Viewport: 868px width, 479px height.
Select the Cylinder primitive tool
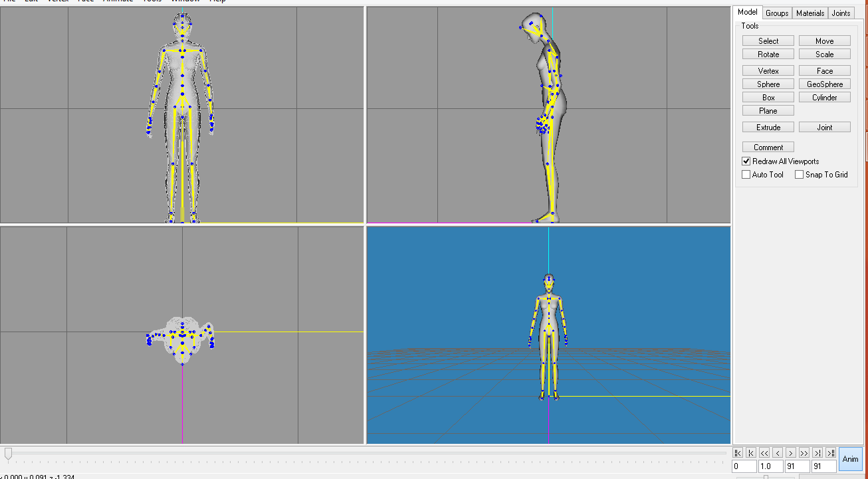click(825, 98)
